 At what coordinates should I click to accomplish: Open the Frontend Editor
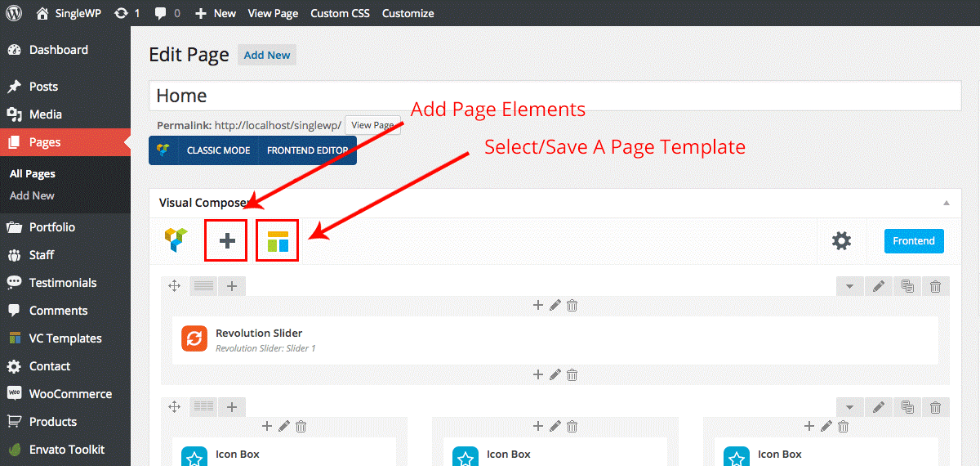pyautogui.click(x=307, y=150)
